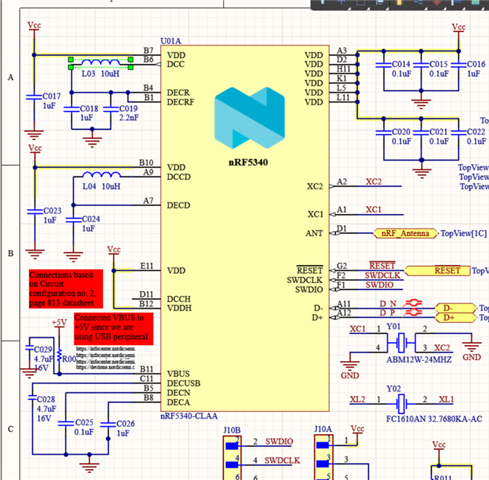This screenshot has height=480, width=489.
Task: Click the red GND power port toolbar icon
Action: click(437, 3)
